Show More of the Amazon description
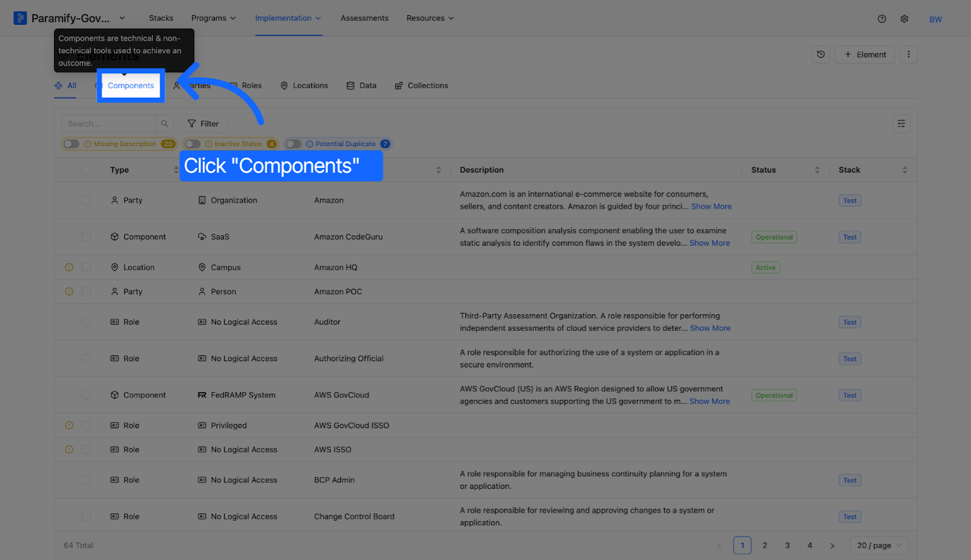The image size is (971, 560). [x=711, y=206]
